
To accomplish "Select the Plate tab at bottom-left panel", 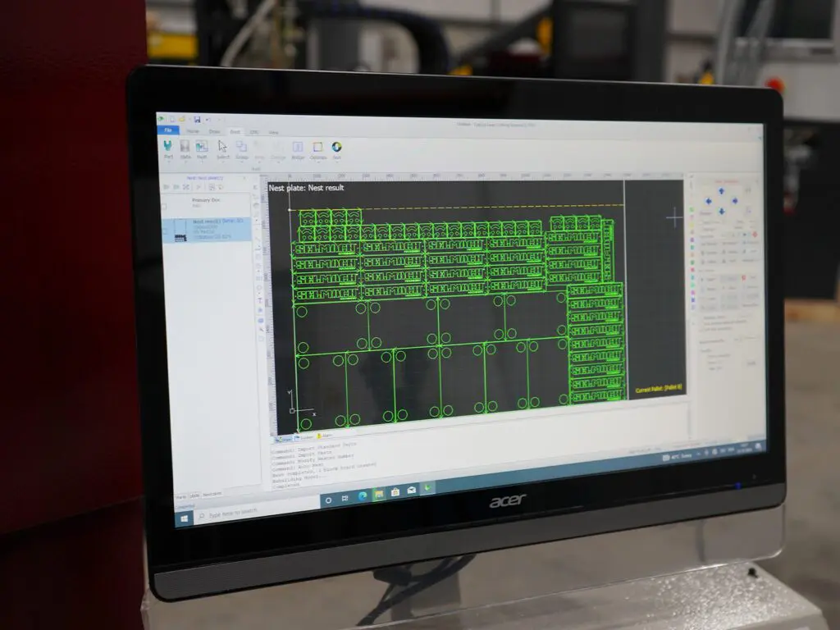I will click(x=194, y=495).
